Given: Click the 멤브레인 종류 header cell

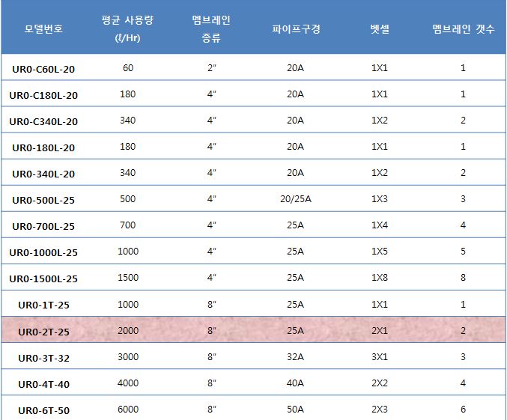Looking at the screenshot, I should click(211, 30).
